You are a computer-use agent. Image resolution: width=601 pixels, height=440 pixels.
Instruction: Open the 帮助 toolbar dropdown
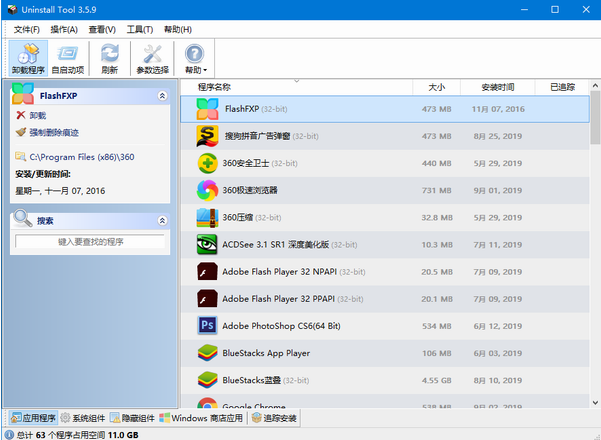tap(195, 58)
